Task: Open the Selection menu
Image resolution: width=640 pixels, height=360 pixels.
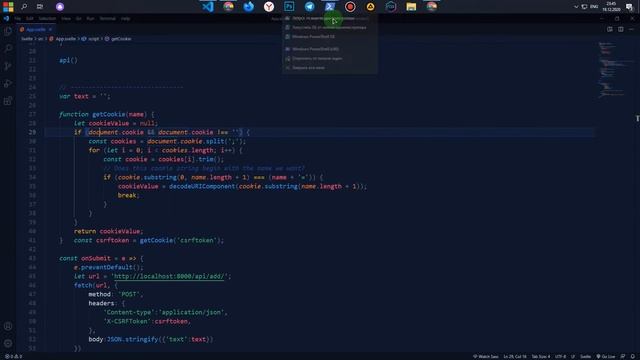Action: [x=47, y=18]
